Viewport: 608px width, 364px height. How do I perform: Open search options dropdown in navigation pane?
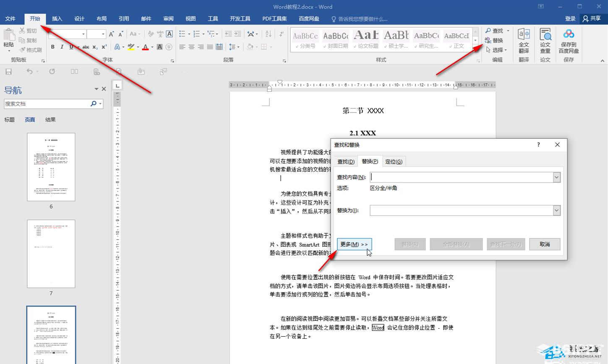tap(100, 104)
